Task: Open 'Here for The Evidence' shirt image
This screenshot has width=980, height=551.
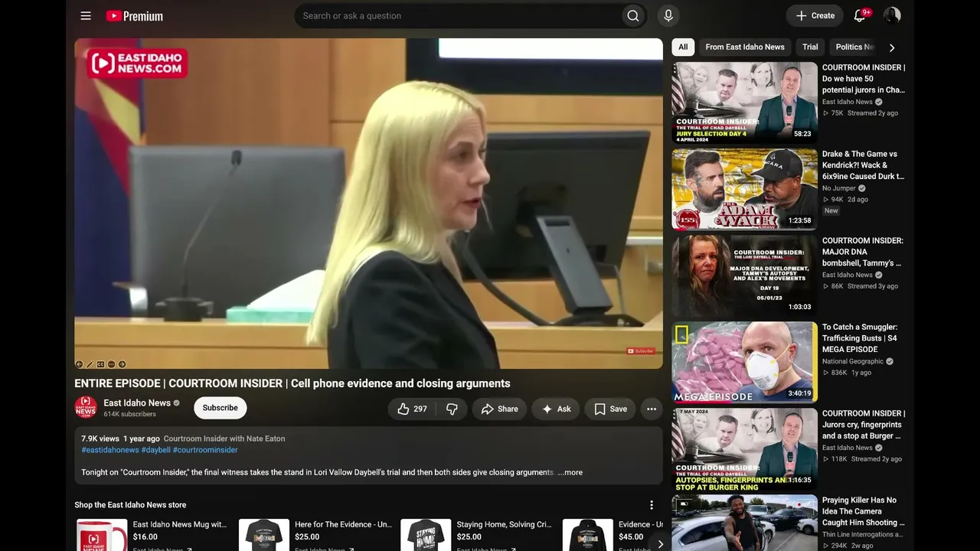Action: (264, 535)
